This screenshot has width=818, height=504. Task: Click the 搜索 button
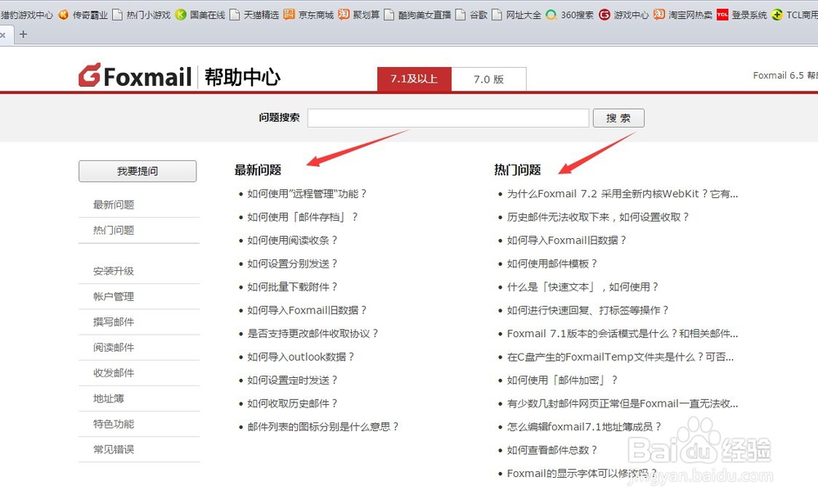click(x=618, y=118)
